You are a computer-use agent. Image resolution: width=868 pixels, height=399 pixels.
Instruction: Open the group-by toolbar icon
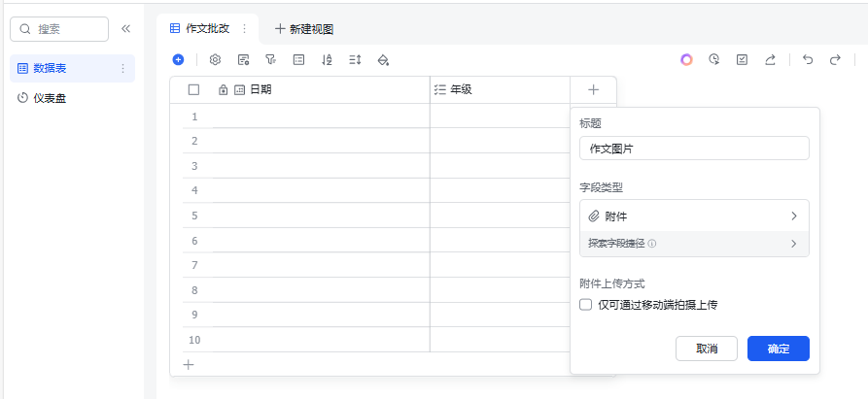tap(299, 59)
